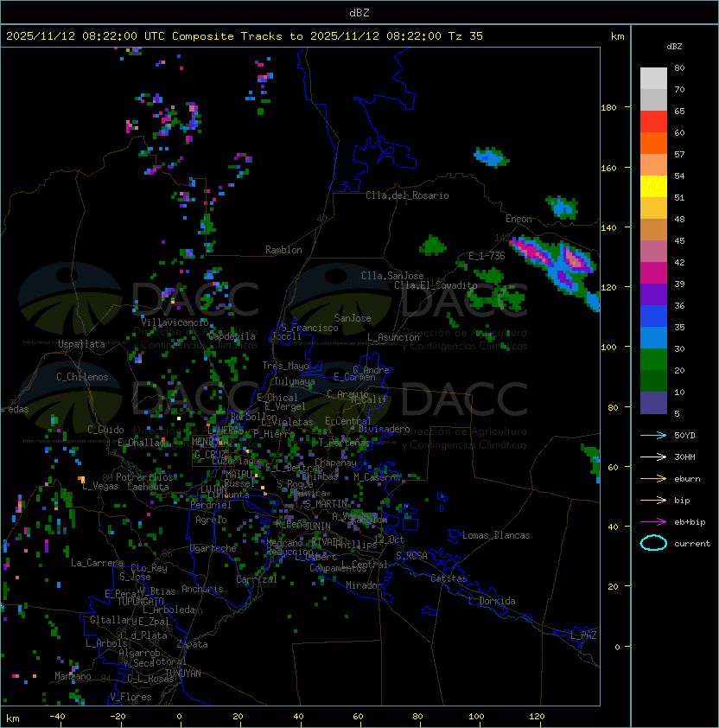Select the 'Villavicencio' map label
This screenshot has width=719, height=728.
[x=175, y=322]
